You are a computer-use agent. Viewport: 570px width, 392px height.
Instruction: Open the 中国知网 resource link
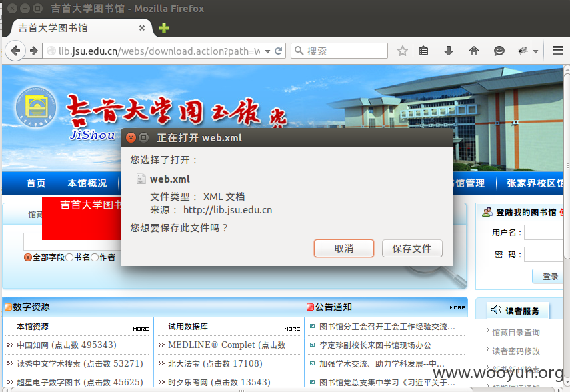tap(67, 345)
